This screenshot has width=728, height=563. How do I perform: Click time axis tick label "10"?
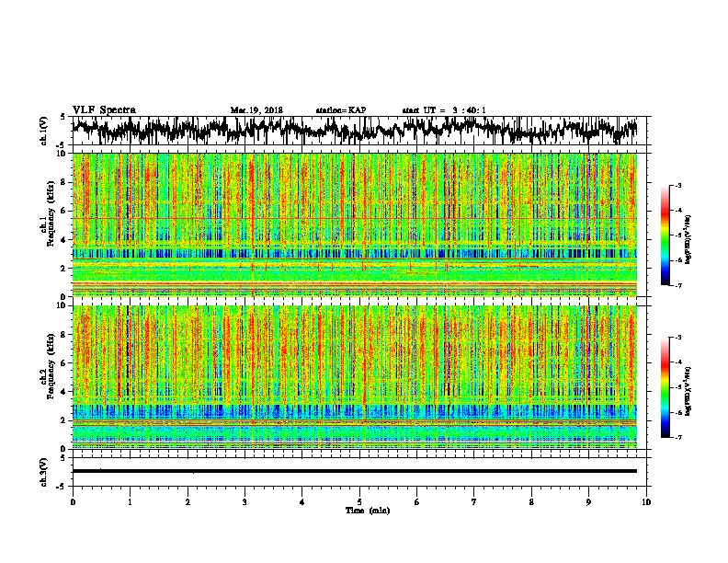coord(646,502)
